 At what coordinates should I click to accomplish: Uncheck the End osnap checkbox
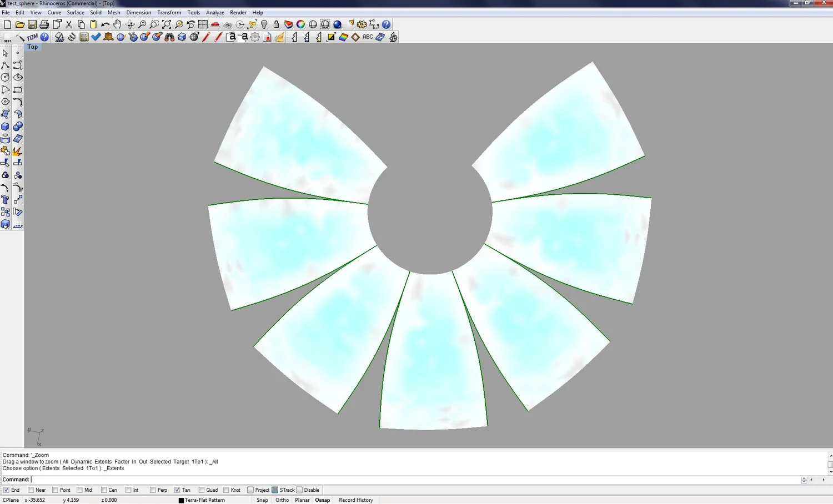[6, 490]
